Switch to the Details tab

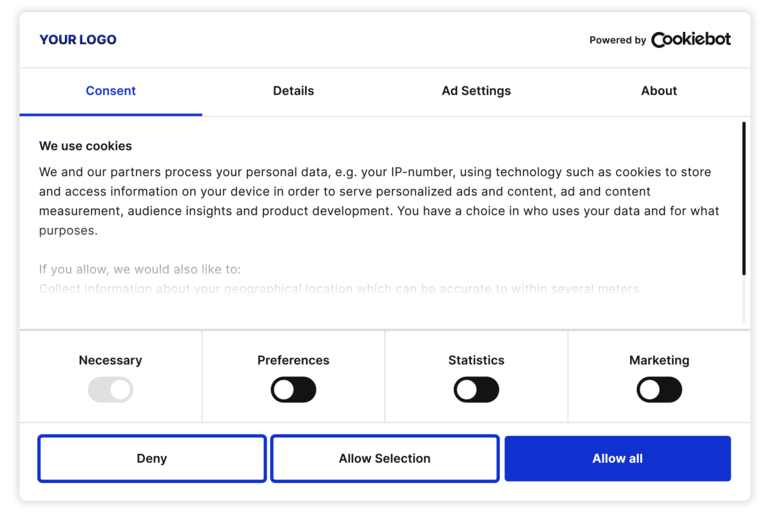(x=293, y=91)
